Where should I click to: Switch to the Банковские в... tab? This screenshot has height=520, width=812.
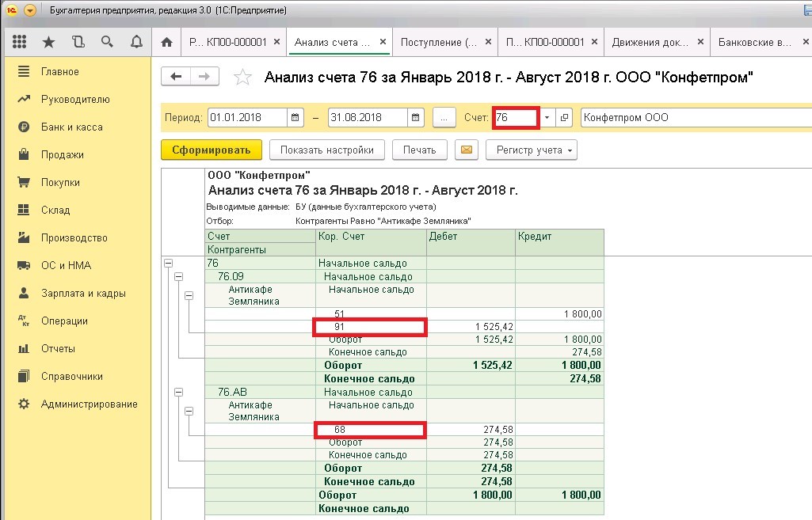(x=754, y=43)
